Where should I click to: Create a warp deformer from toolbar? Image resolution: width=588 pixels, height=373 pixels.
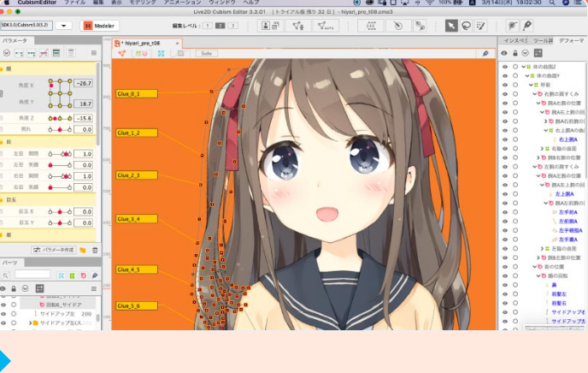371,26
